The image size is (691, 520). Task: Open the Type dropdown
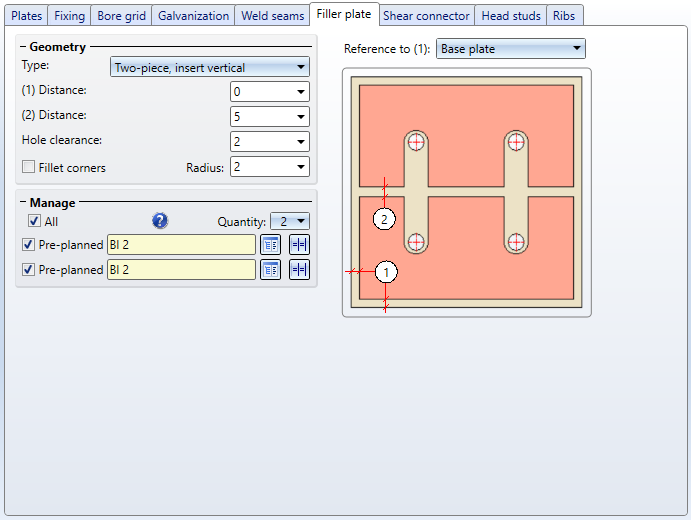(x=209, y=68)
